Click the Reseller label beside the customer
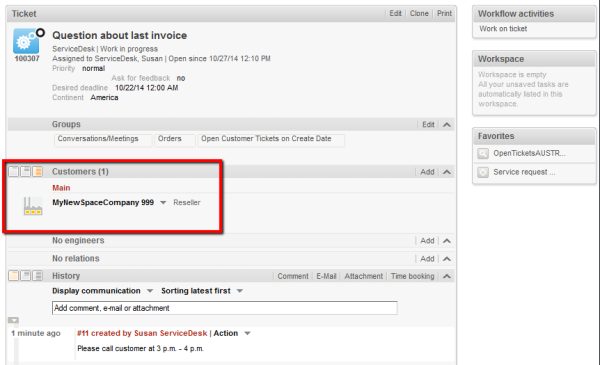This screenshot has width=600, height=365. point(187,202)
